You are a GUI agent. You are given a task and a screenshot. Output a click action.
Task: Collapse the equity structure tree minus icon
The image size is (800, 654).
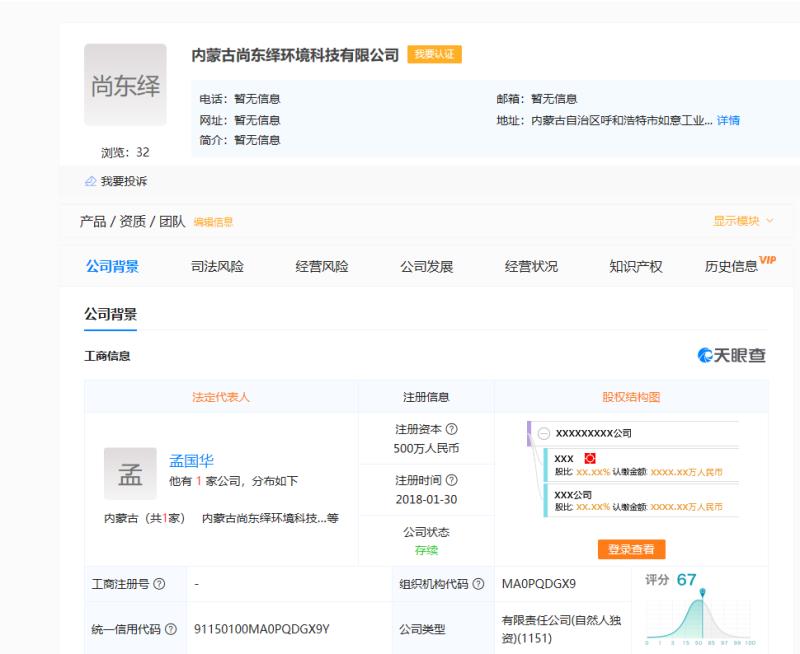[x=544, y=434]
